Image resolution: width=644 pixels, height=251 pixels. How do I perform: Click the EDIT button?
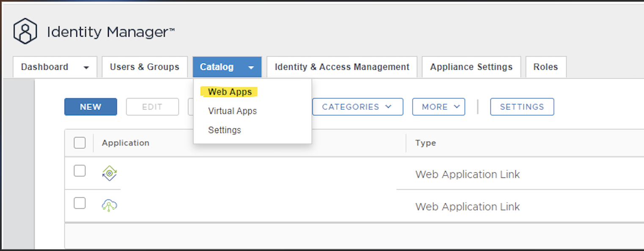[x=152, y=107]
